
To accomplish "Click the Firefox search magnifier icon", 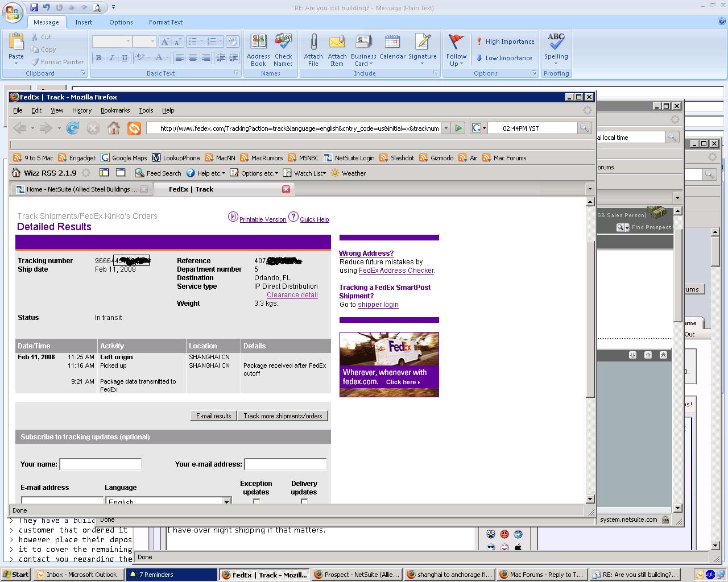I will click(584, 128).
